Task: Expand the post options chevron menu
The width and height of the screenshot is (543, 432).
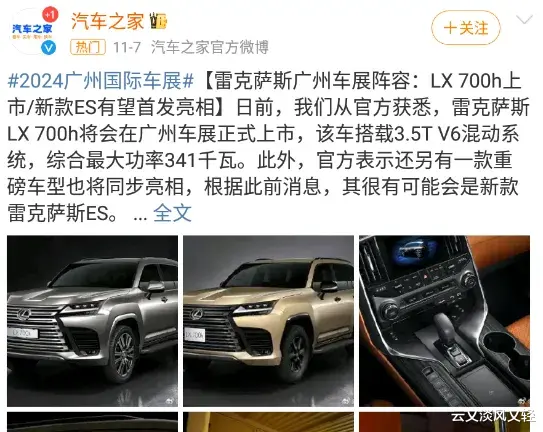Action: (525, 20)
